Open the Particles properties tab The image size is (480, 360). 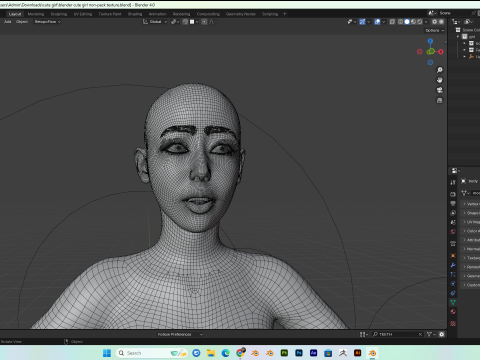tap(453, 274)
